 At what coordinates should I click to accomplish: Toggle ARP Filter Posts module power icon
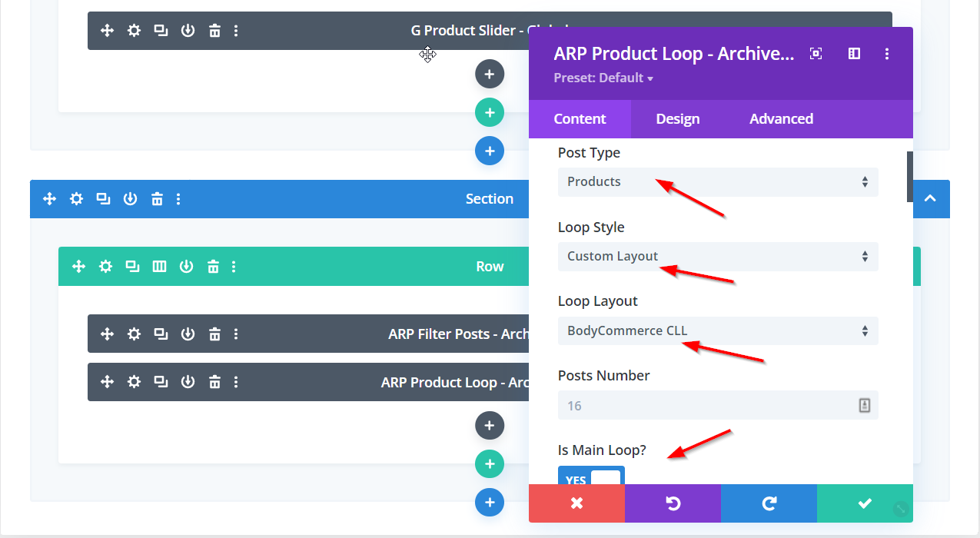(x=188, y=334)
